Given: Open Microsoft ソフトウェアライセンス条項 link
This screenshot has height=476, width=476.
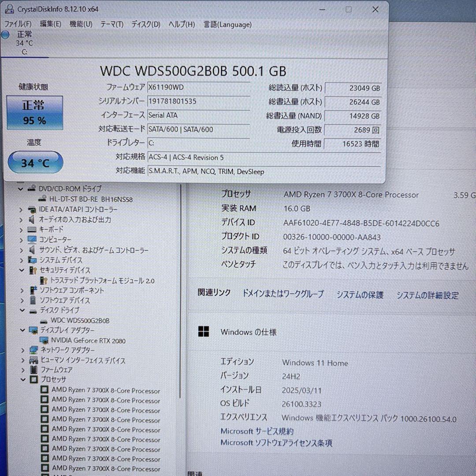Looking at the screenshot, I should tap(276, 443).
